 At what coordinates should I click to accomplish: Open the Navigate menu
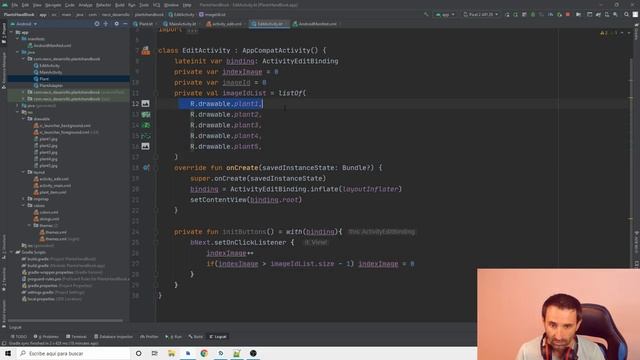(x=53, y=5)
